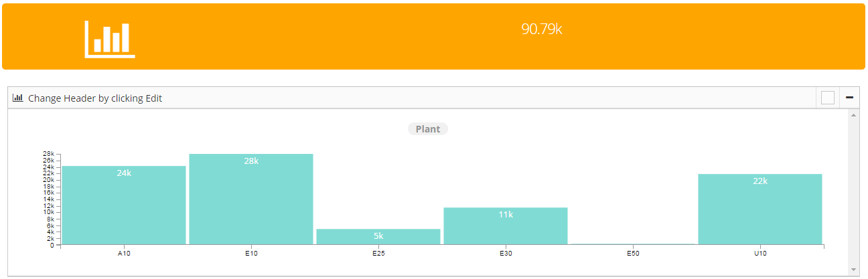
Task: Select the E25 bar labeled 5k
Action: pos(378,237)
